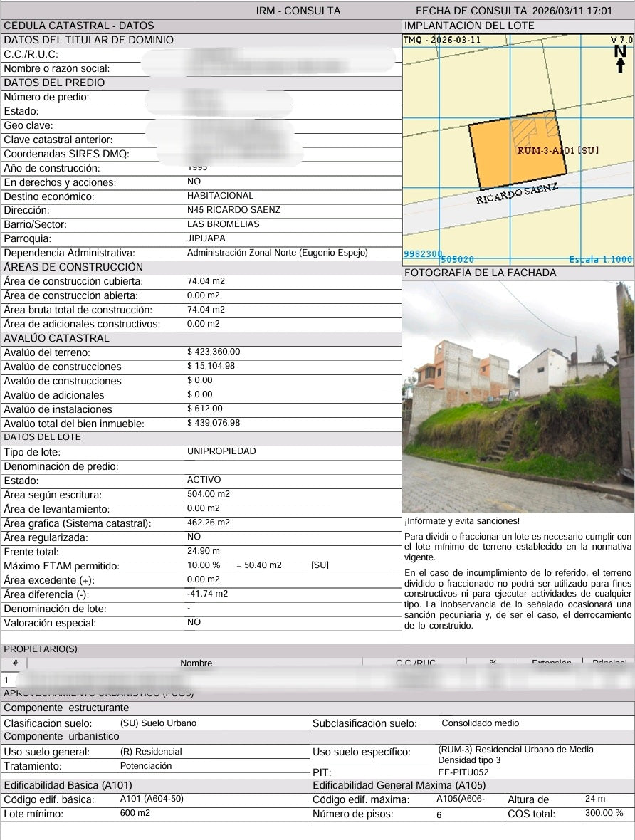
Task: Click 'AVALÚO CATASTRAL' section header
Action: (x=56, y=338)
